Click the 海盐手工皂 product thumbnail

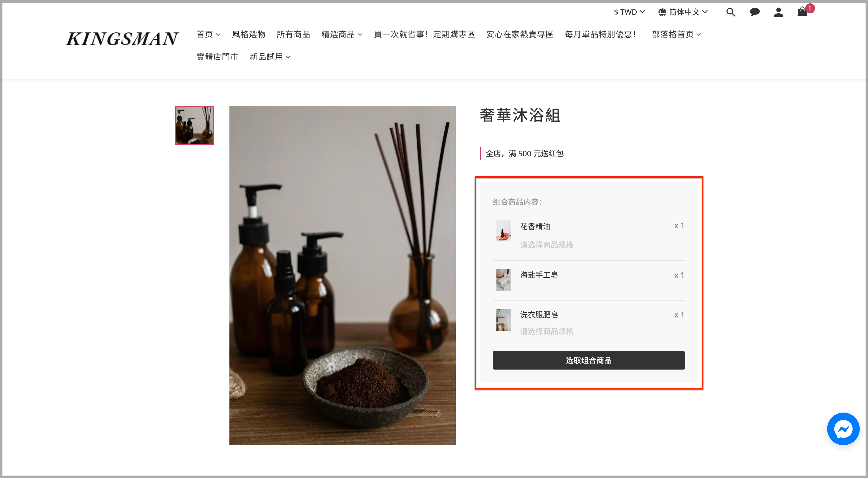[x=503, y=280]
